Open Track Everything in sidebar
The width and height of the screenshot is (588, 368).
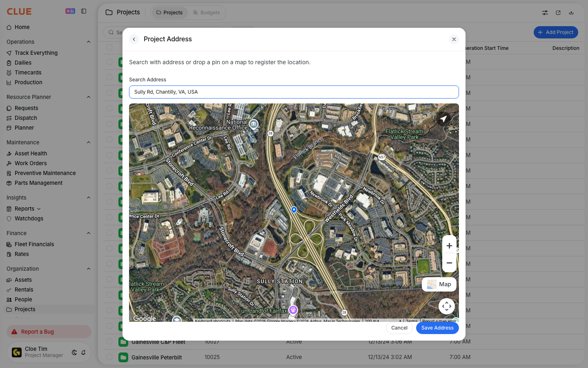(x=36, y=53)
